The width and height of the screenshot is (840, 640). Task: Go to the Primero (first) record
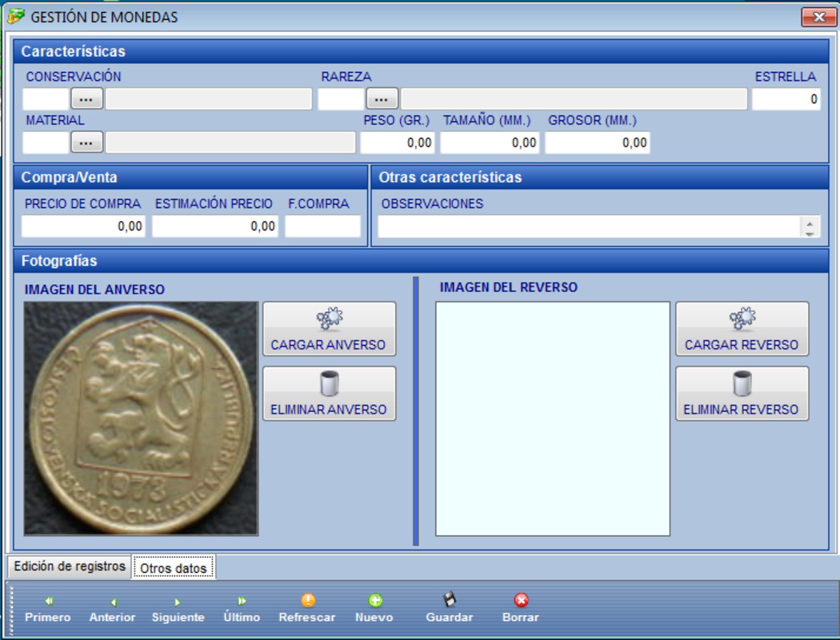click(x=48, y=609)
